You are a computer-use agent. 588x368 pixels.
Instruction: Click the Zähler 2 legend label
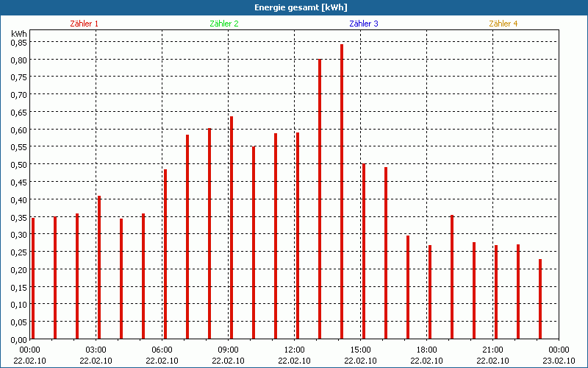click(224, 24)
